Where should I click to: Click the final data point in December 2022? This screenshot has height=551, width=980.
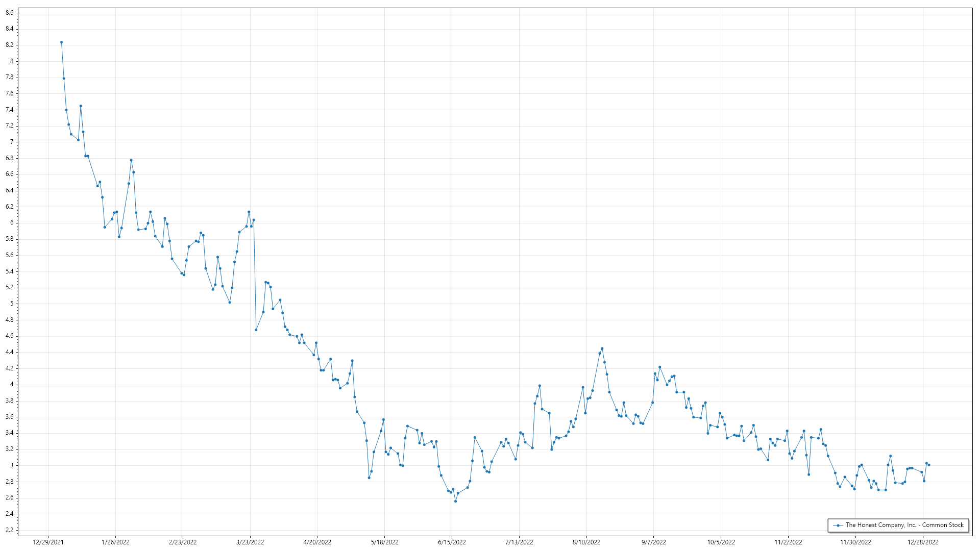pyautogui.click(x=929, y=465)
